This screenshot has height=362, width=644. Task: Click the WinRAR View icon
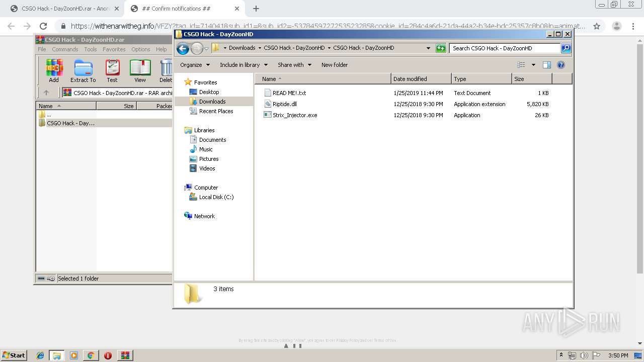(140, 71)
